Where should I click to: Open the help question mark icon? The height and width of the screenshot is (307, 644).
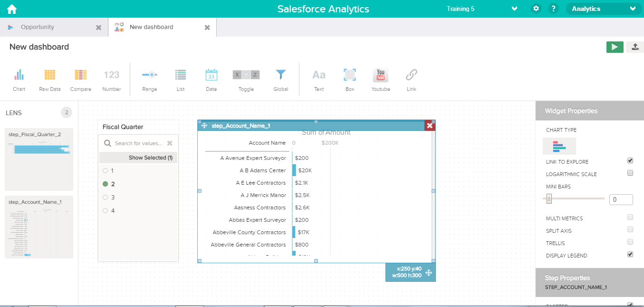553,9
